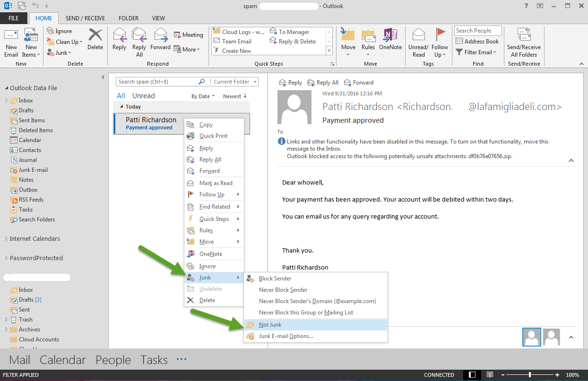Show Unread messages filter

pyautogui.click(x=144, y=96)
